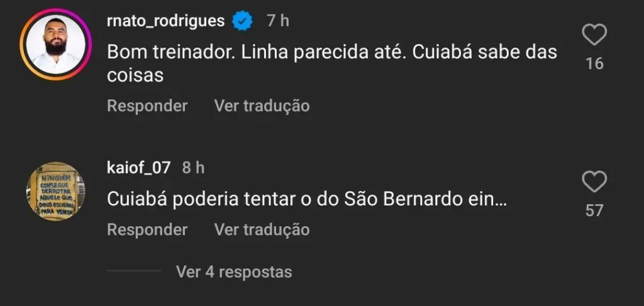
Task: Open the rnato_rodrigues username
Action: [166, 21]
